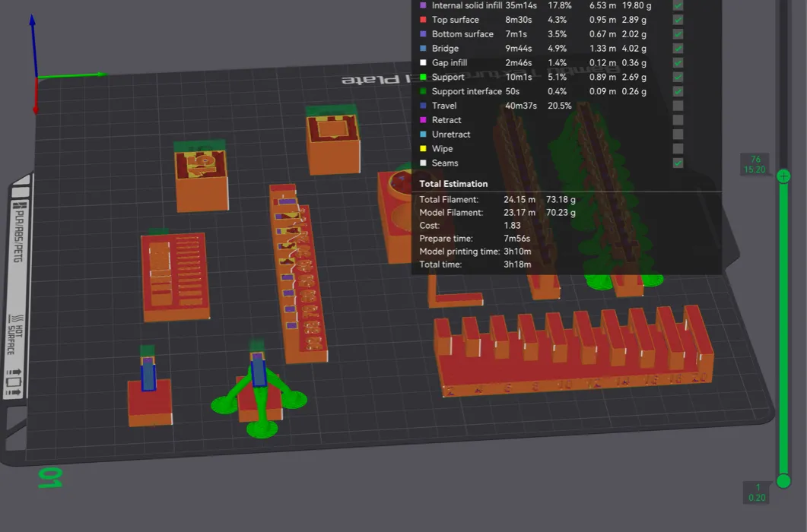
Task: Click the Prepare time value 7m56s
Action: pyautogui.click(x=516, y=238)
